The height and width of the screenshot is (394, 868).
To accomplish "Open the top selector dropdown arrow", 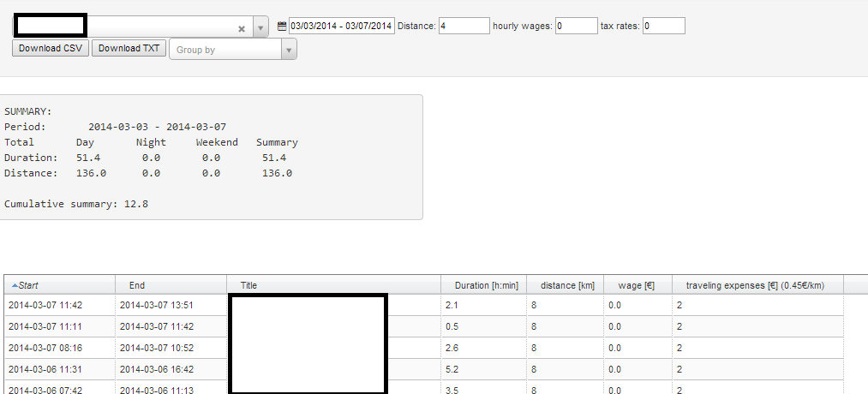I will point(260,27).
